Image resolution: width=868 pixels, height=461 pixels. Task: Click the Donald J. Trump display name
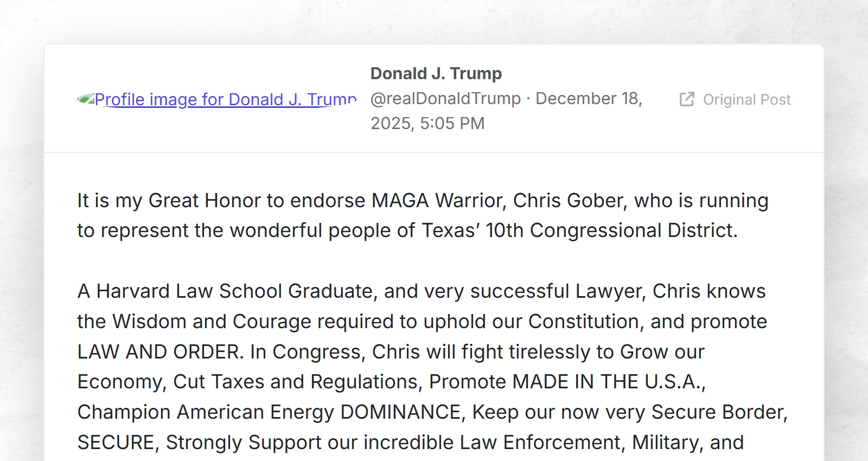tap(436, 73)
